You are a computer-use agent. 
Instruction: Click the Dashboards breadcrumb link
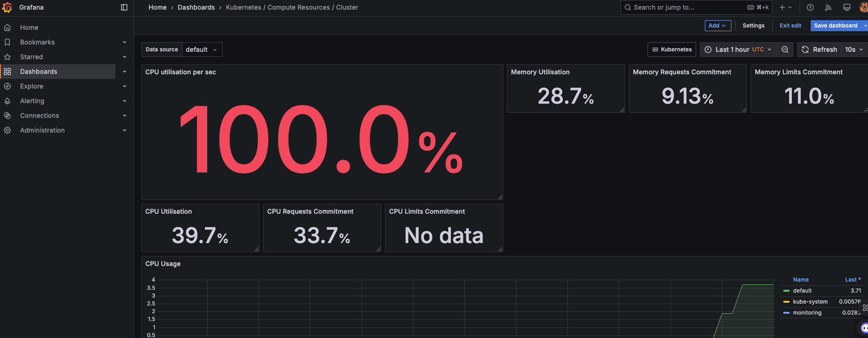pyautogui.click(x=196, y=7)
